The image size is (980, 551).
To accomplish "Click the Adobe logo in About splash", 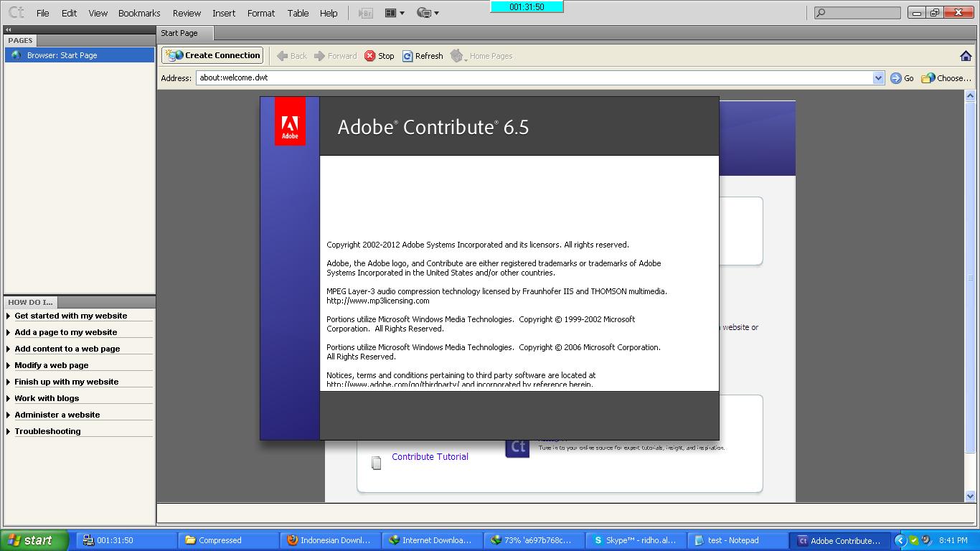I will click(290, 121).
